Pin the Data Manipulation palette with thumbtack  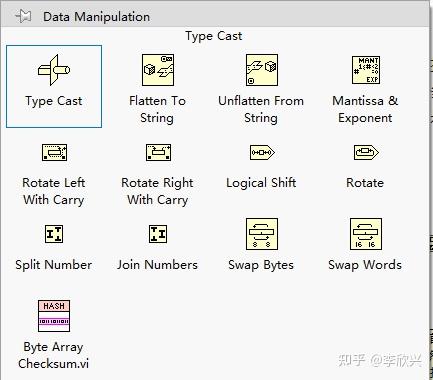[x=23, y=16]
